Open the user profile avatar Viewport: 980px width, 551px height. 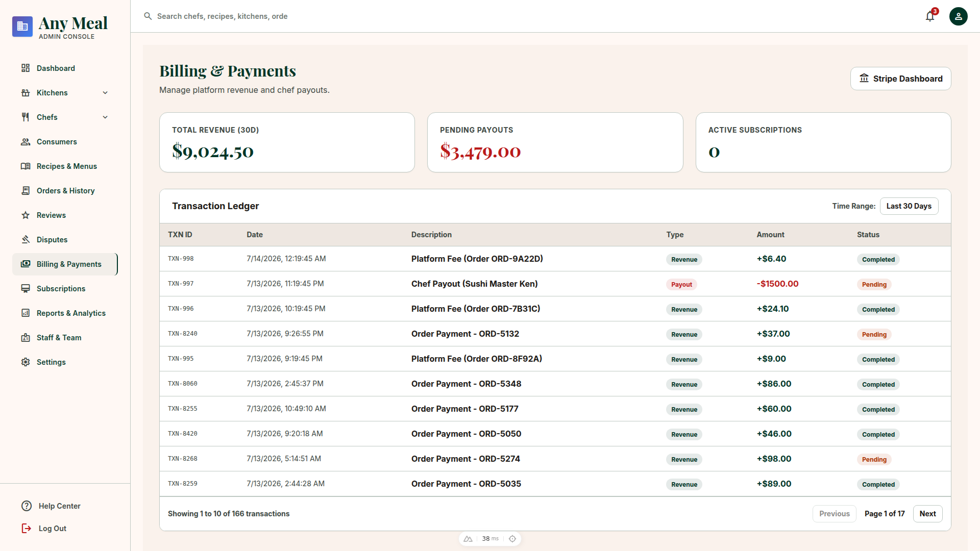coord(958,16)
